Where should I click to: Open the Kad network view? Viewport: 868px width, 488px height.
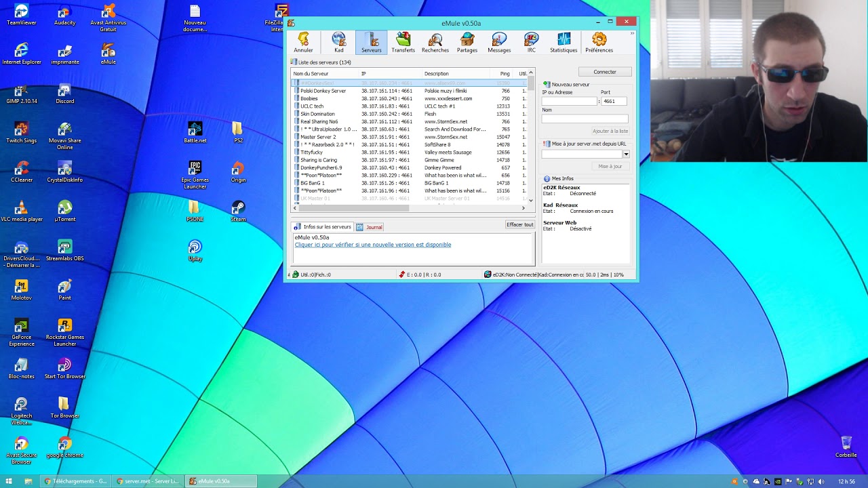click(338, 42)
